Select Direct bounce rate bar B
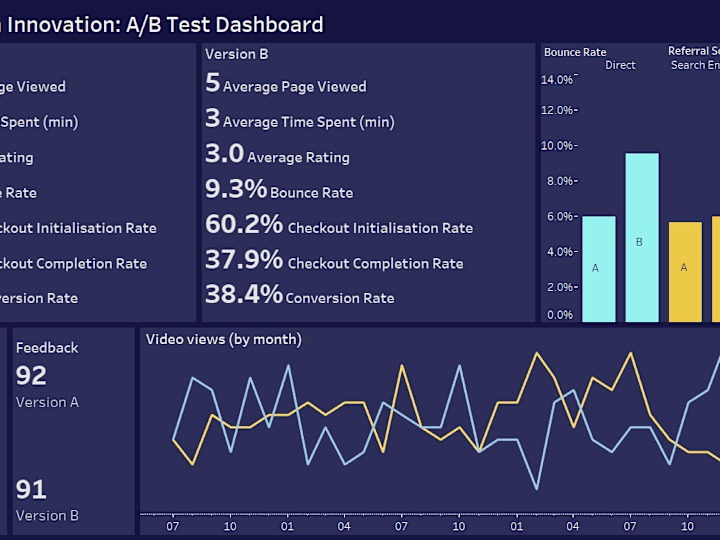The height and width of the screenshot is (540, 720). 642,237
